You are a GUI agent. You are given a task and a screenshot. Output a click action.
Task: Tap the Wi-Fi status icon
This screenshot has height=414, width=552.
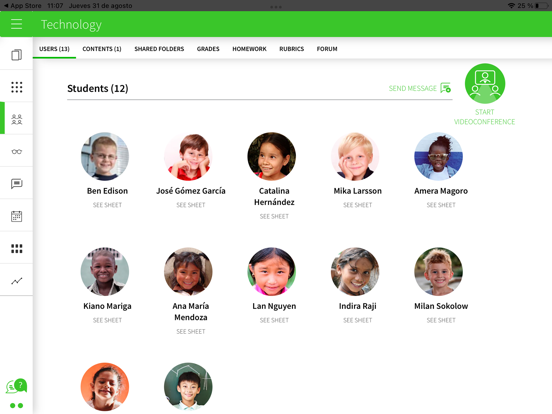pos(511,6)
